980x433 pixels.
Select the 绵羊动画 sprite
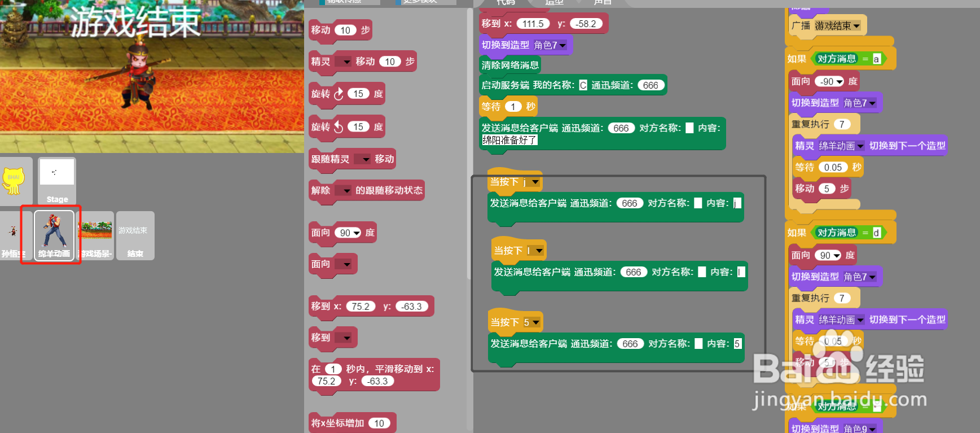(x=54, y=235)
